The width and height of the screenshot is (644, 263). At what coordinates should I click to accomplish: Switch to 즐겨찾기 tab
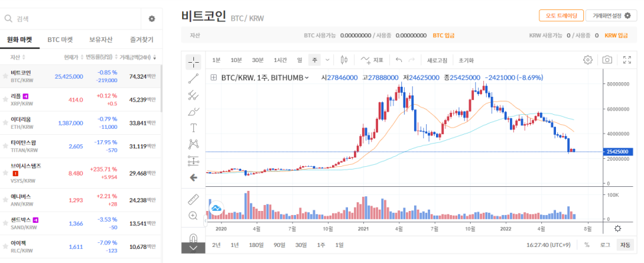pyautogui.click(x=141, y=40)
